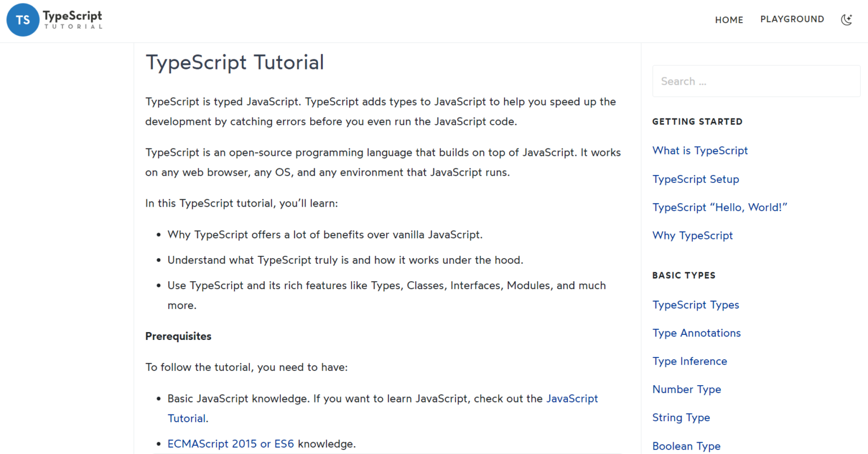The width and height of the screenshot is (868, 454).
Task: View the TypeScript Types page
Action: coord(696,304)
